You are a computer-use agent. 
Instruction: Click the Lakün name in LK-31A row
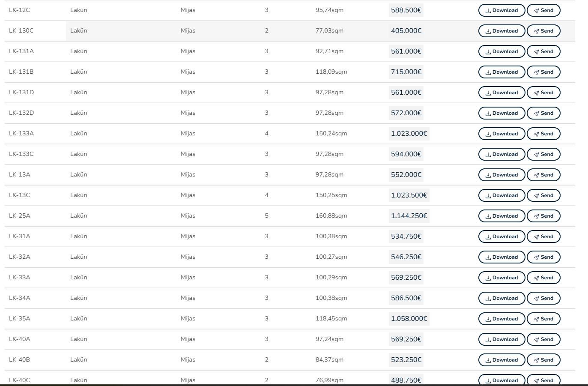[x=79, y=236]
